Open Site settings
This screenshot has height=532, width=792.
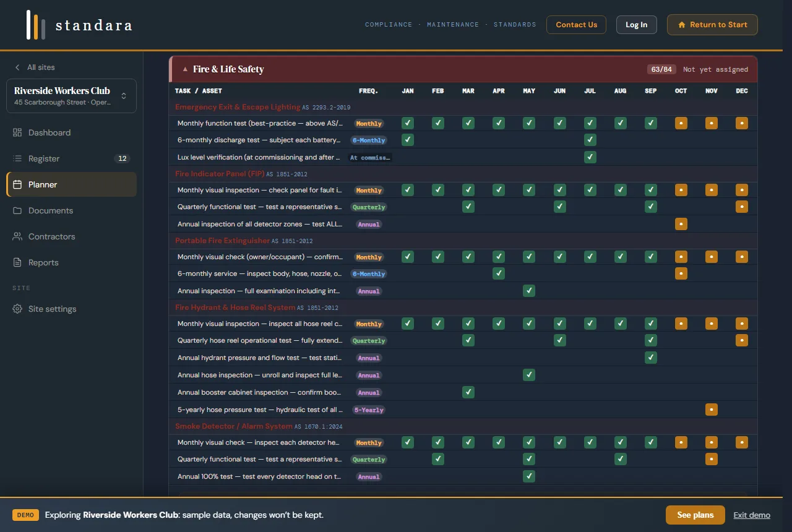coord(71,309)
